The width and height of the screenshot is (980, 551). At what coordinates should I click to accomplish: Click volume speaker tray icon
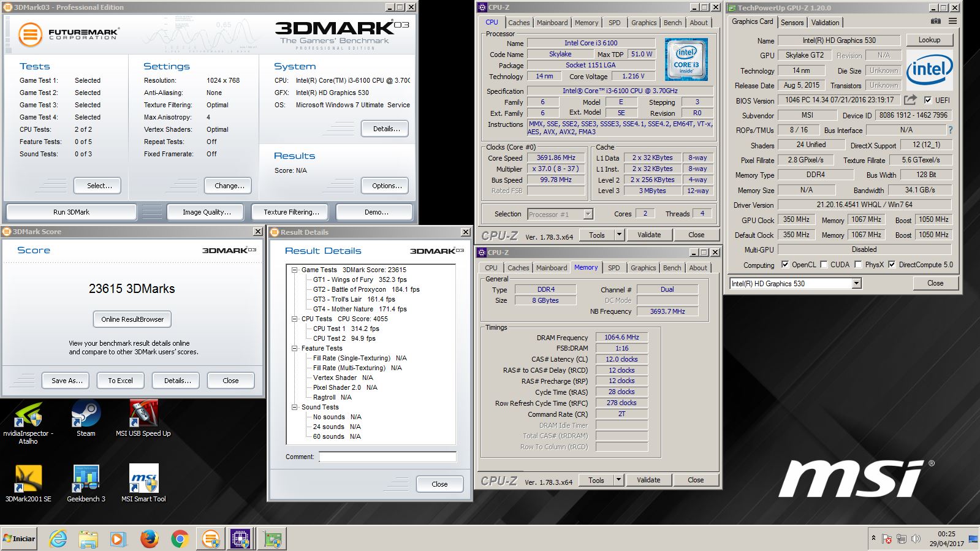(x=916, y=539)
